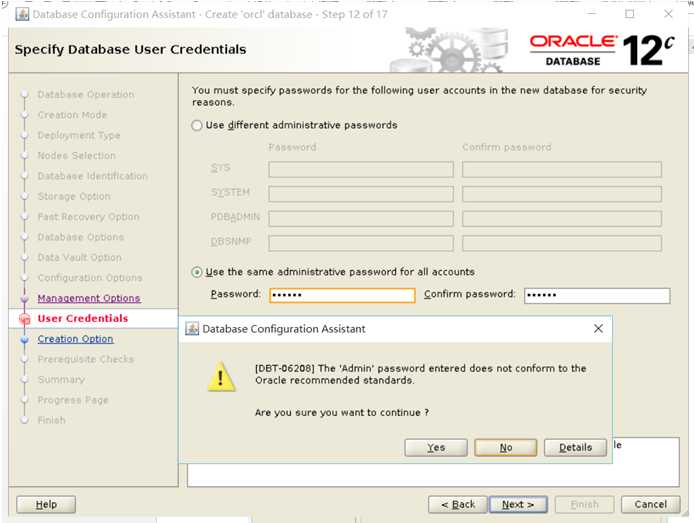Maximize the main assistant window
Screen dimensions: 694x523
pyautogui.click(x=629, y=14)
